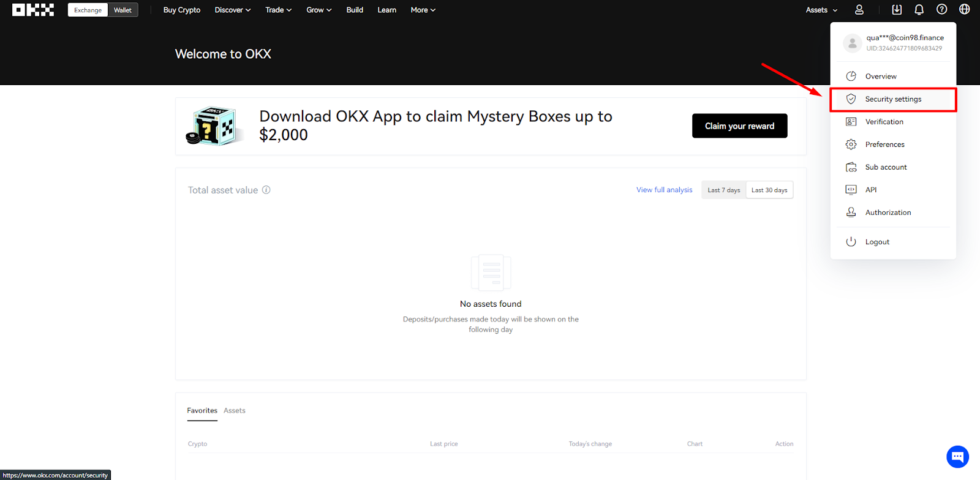Expand the Discover menu

233,10
